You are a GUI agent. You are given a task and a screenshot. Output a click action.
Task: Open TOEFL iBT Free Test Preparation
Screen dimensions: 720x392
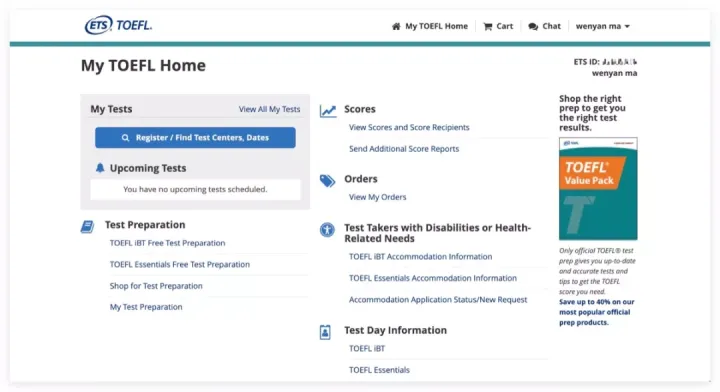pyautogui.click(x=167, y=243)
